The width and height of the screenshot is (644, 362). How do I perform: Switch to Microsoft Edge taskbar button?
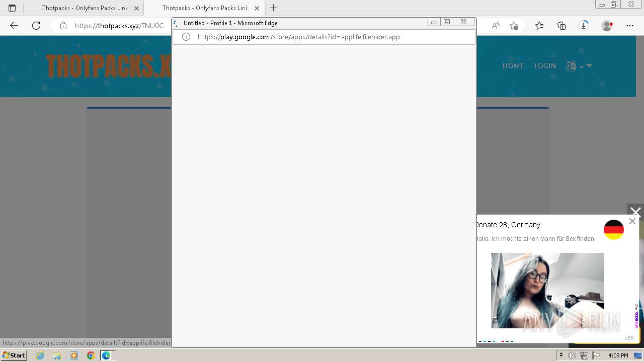(x=108, y=355)
